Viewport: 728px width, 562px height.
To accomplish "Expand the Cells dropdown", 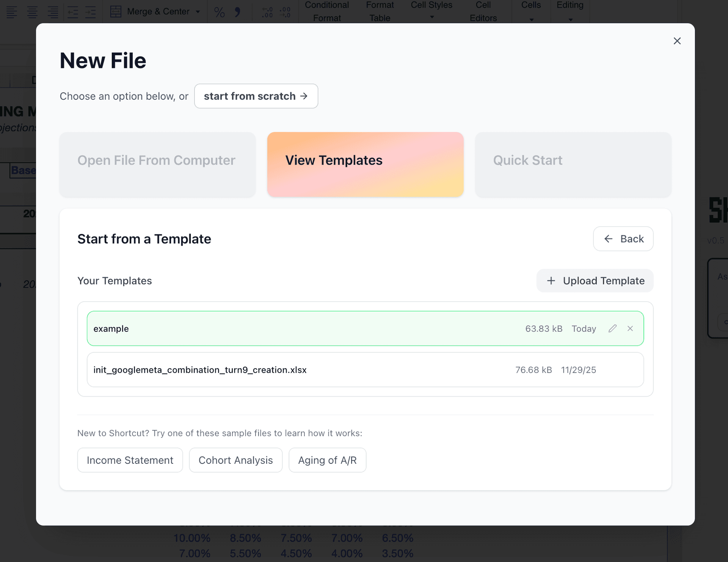I will click(531, 11).
